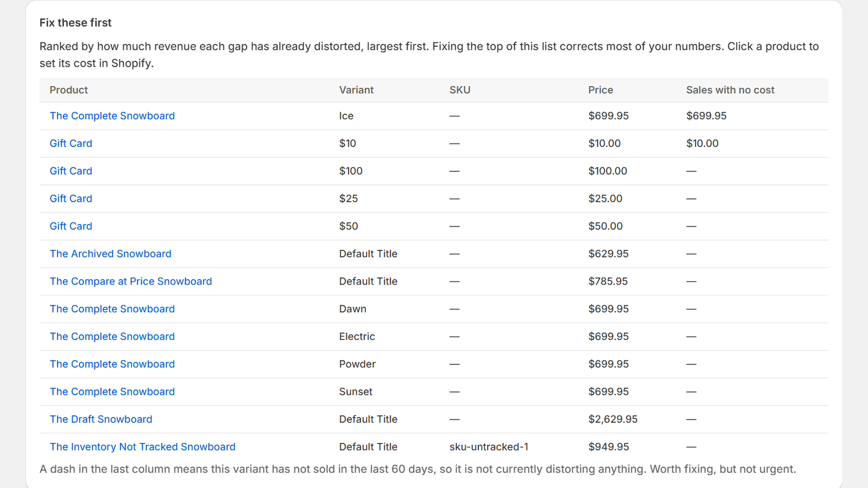Open The Complete Snowboard Electric variant link
868x488 pixels.
[x=112, y=337]
